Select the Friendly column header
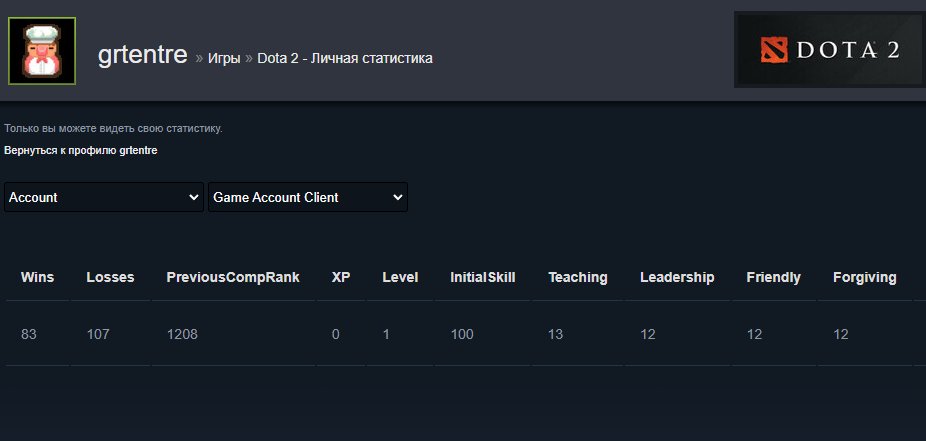926x441 pixels. 774,277
